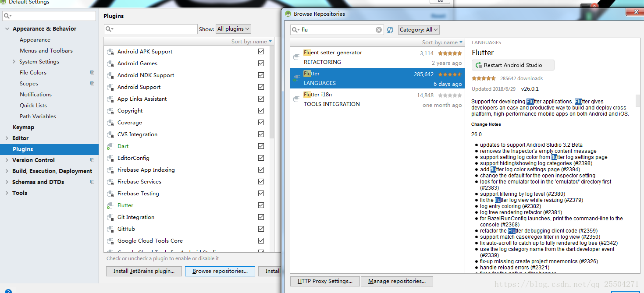The width and height of the screenshot is (644, 293).
Task: Click the Android Games plugin icon
Action: (x=110, y=64)
